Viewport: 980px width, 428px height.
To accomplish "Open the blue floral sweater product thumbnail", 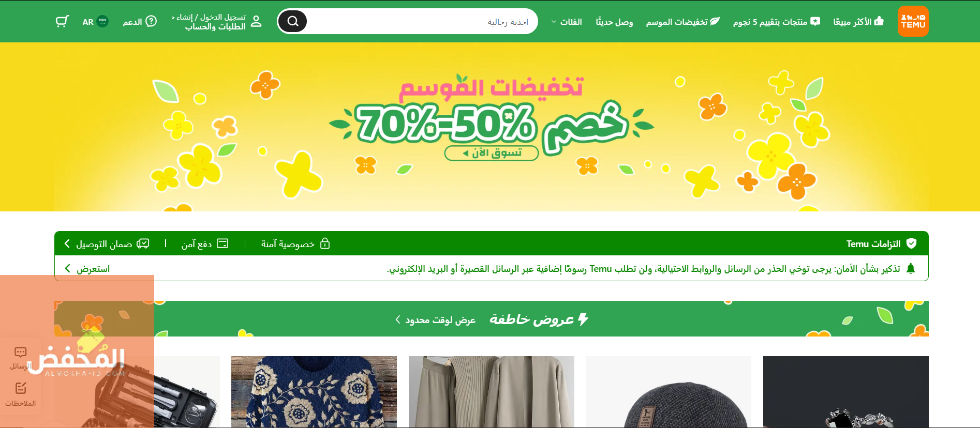I will tap(314, 392).
